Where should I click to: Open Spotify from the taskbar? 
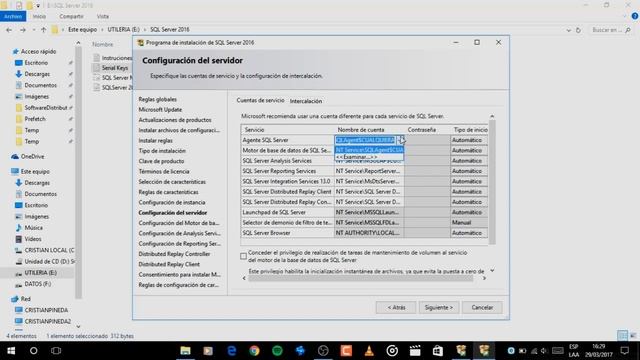tap(277, 351)
